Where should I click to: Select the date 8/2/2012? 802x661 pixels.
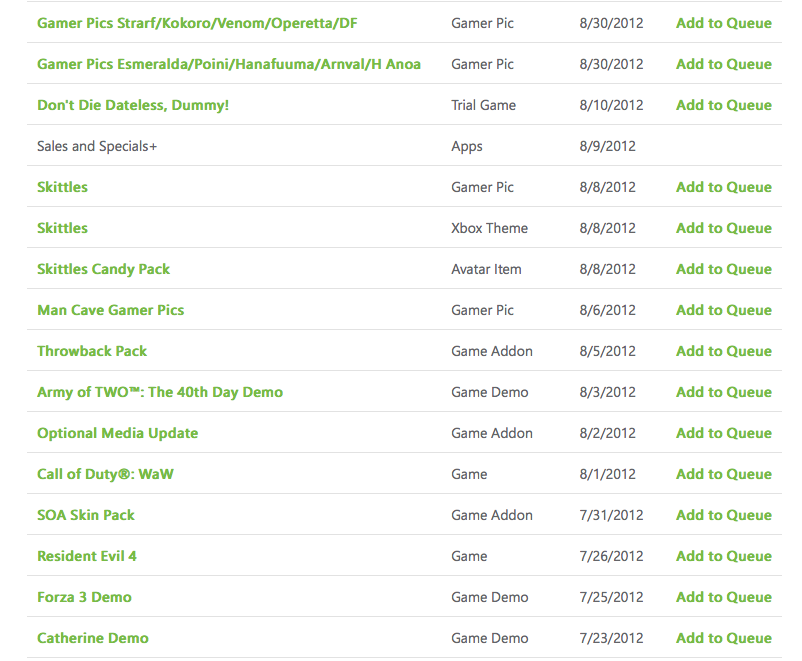608,433
